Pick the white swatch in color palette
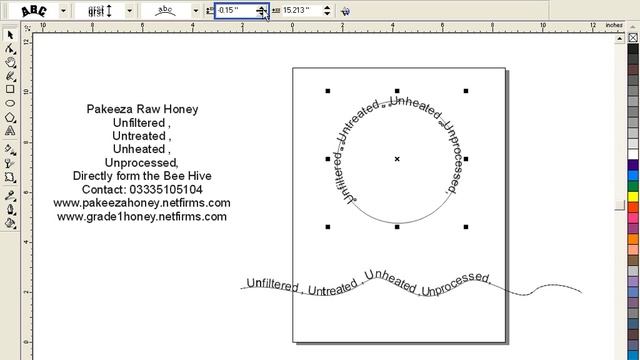 coord(633,154)
